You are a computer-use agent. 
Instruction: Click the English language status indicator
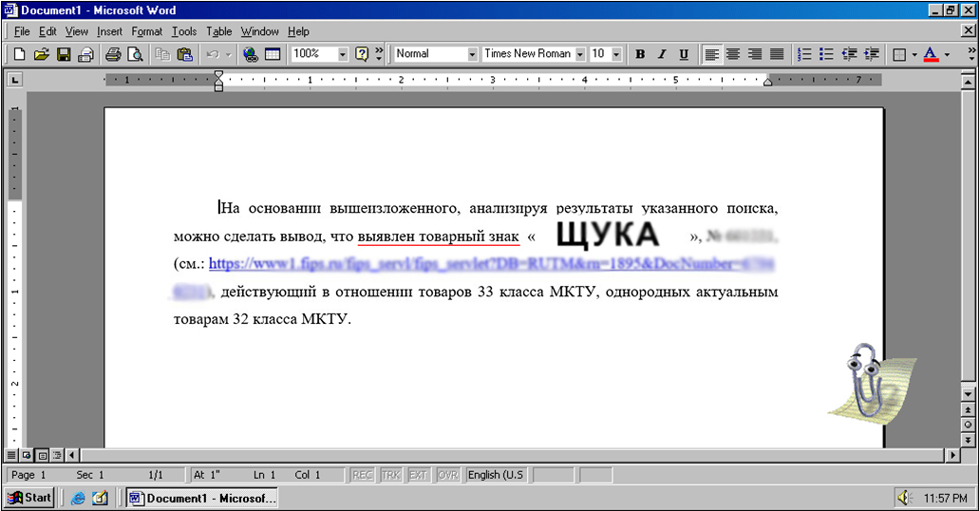click(497, 475)
